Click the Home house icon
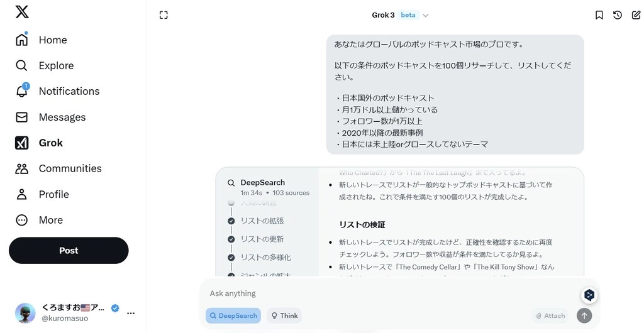Viewport: 644px width, 333px height. pos(21,40)
